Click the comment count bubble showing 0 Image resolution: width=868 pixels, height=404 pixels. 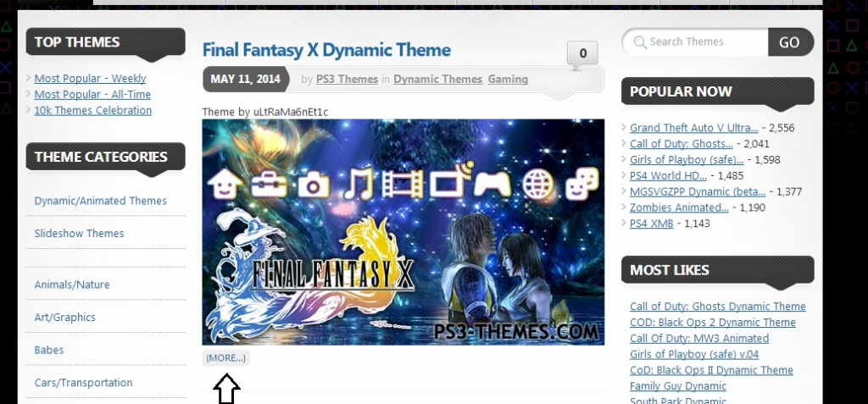(582, 54)
